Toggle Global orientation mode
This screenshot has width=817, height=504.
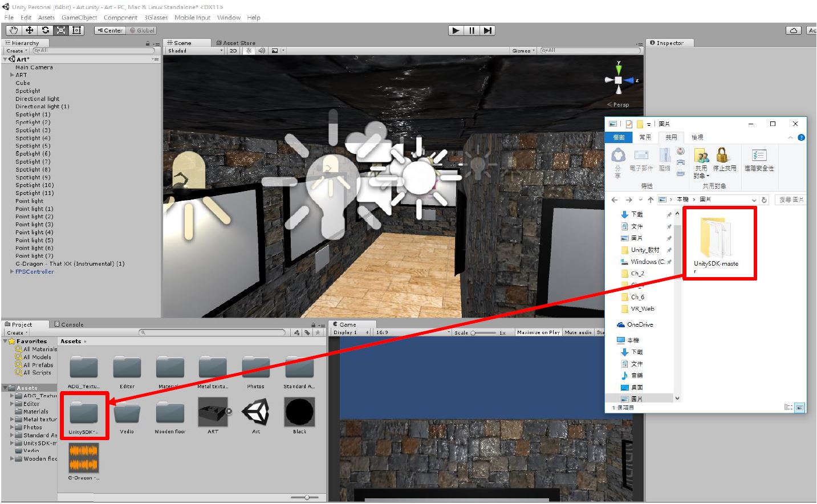(142, 31)
